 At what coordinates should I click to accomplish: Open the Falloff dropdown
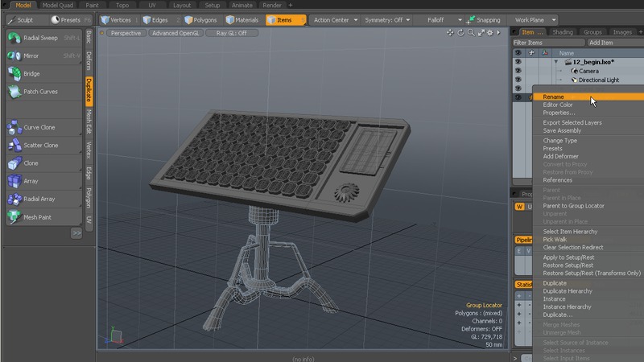(439, 19)
